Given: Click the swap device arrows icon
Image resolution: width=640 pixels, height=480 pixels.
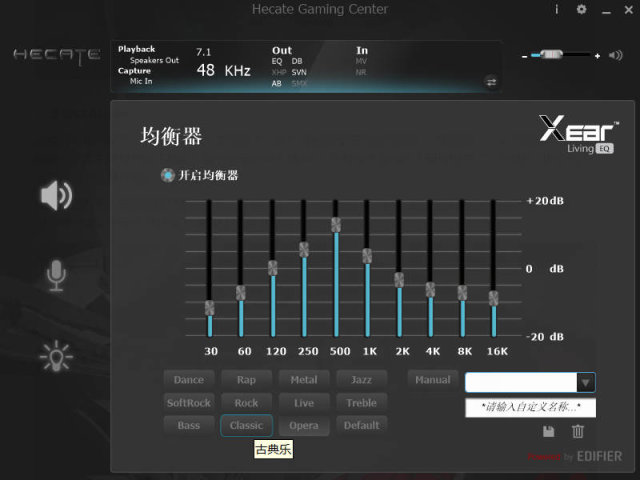Looking at the screenshot, I should pos(491,82).
